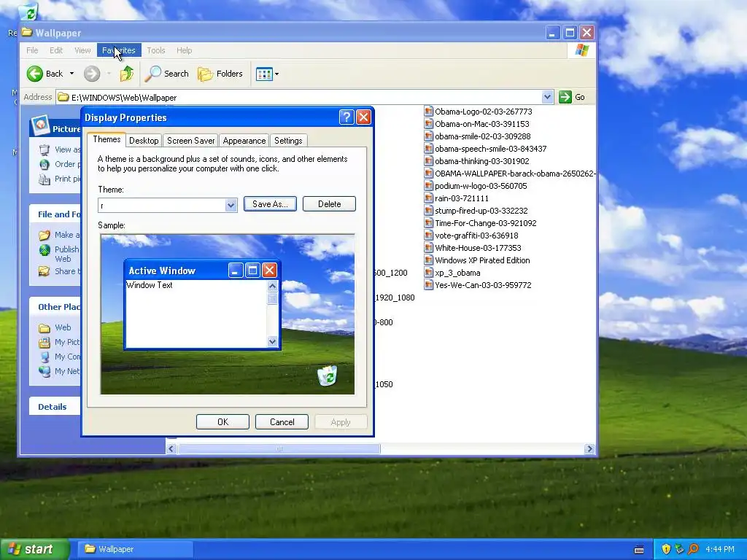Open the View menu
747x560 pixels.
82,50
